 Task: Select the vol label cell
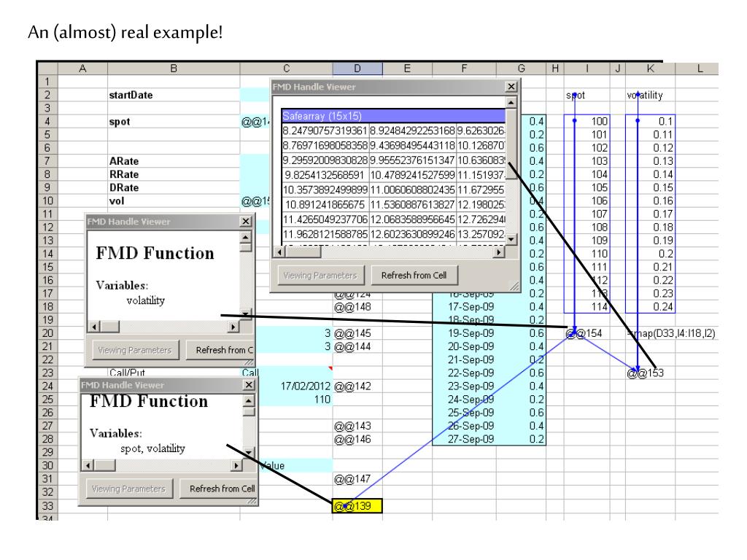[x=174, y=201]
